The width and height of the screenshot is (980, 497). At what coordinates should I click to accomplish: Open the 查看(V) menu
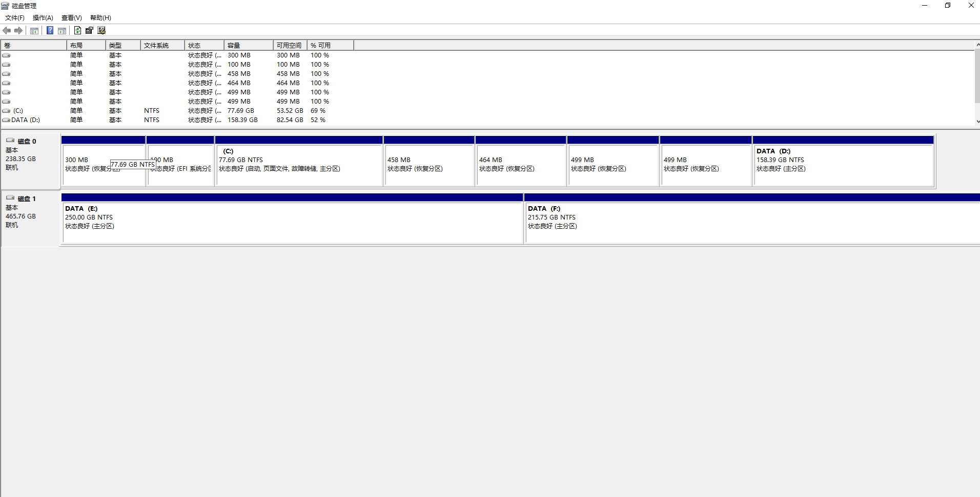coord(72,18)
